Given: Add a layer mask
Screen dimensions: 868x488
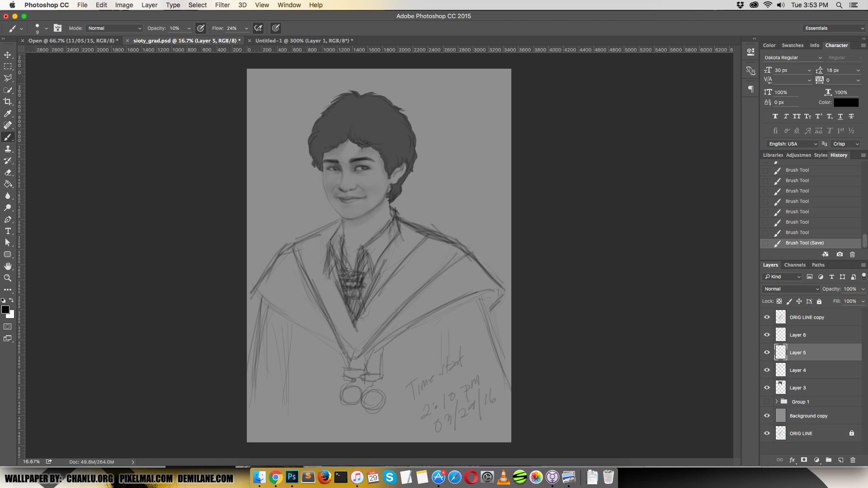Looking at the screenshot, I should pyautogui.click(x=804, y=460).
